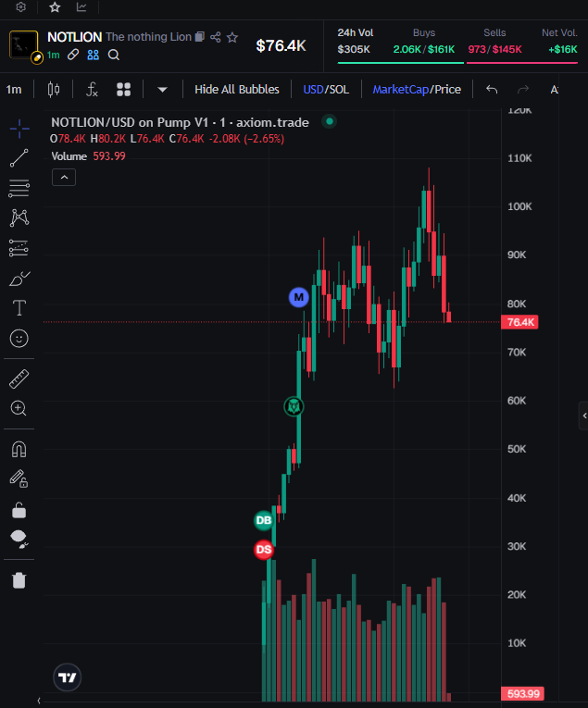Select the horizontal lines Fibonacci tool
The height and width of the screenshot is (708, 588).
coord(19,188)
